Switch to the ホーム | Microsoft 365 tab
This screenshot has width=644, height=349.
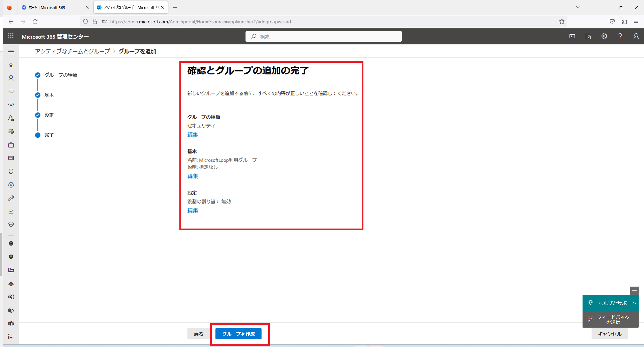[x=55, y=7]
